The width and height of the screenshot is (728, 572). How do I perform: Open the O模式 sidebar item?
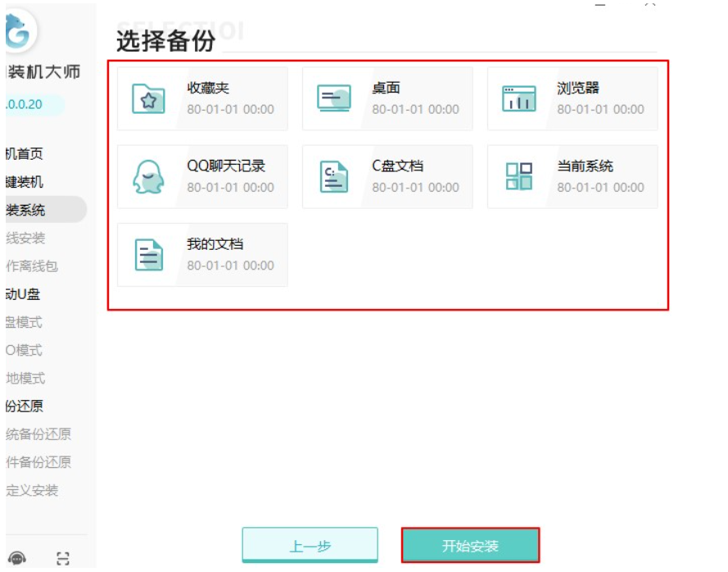point(24,350)
